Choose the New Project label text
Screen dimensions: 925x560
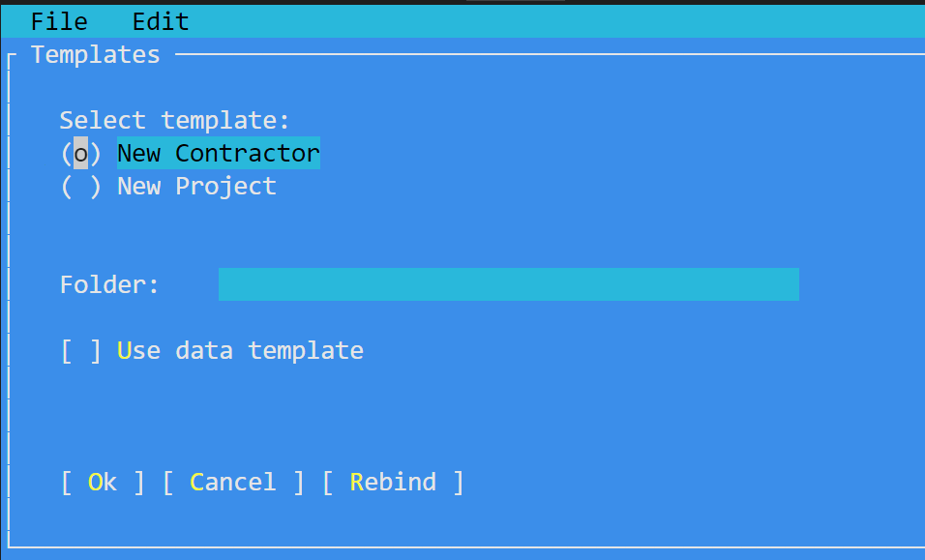coord(197,187)
